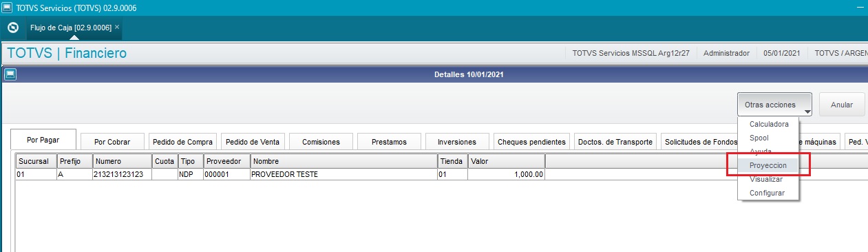
Task: Open the Cheques pendientes tab
Action: [531, 142]
